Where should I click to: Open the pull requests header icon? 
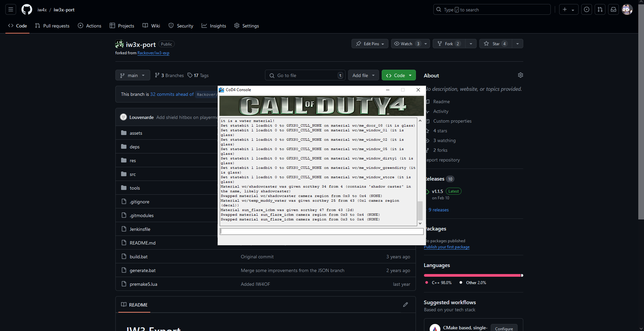(x=600, y=10)
